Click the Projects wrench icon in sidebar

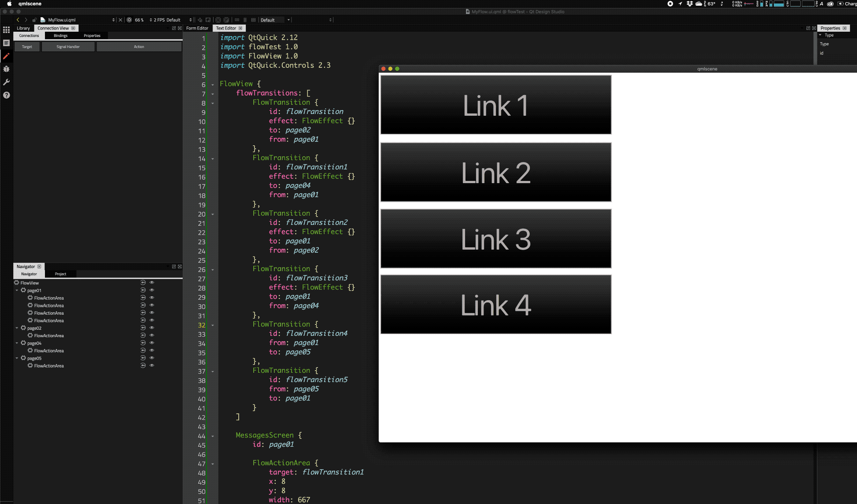click(x=6, y=82)
